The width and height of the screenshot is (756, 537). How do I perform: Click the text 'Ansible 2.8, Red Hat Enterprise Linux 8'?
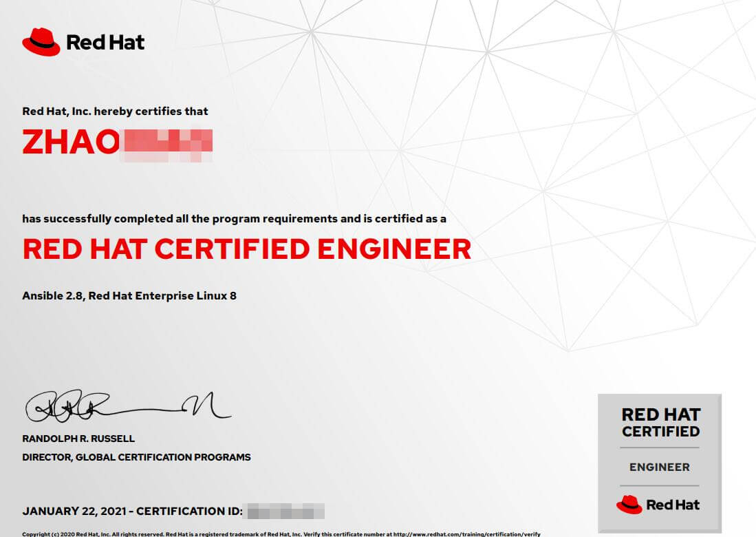pyautogui.click(x=129, y=296)
